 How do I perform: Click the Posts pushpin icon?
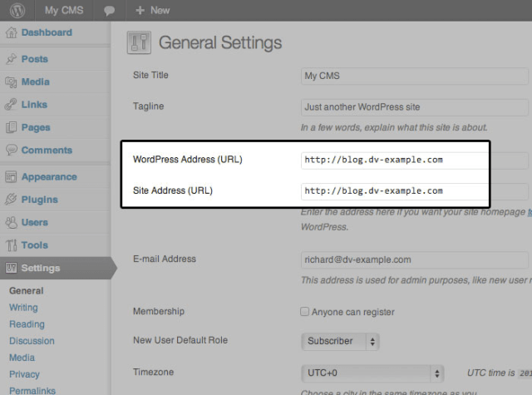(x=11, y=59)
